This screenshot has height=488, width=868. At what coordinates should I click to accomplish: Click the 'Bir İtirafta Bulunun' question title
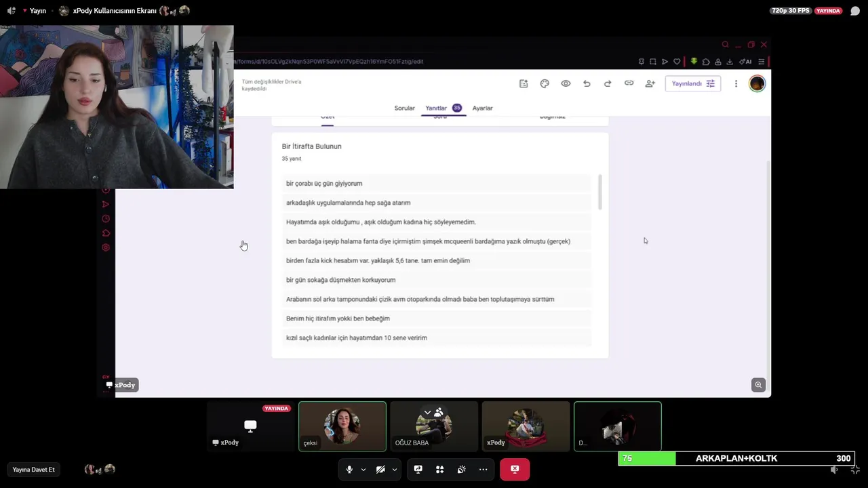pos(311,146)
